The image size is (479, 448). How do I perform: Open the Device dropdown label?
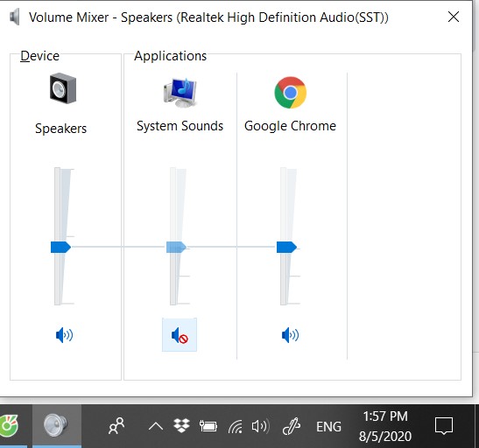click(39, 56)
